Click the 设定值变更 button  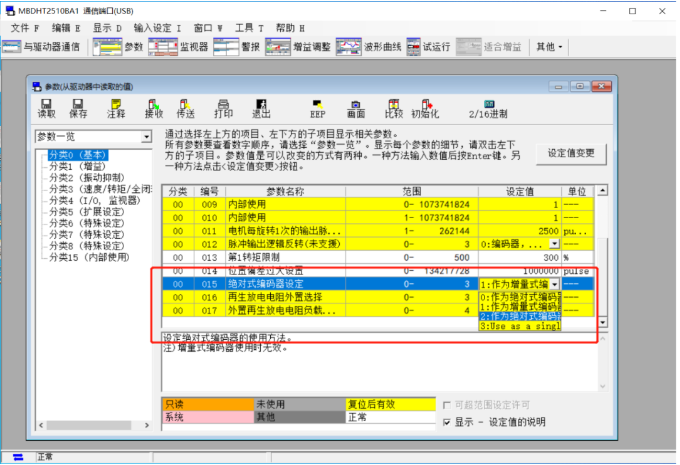pyautogui.click(x=571, y=154)
